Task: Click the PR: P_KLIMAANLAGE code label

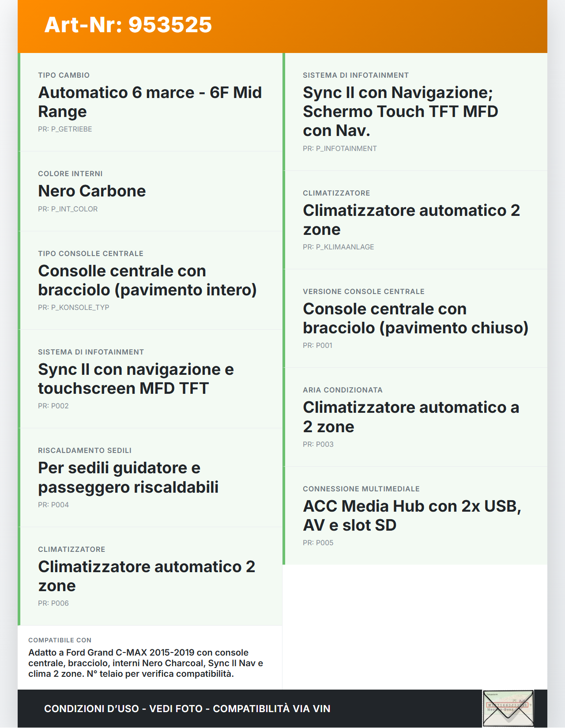Action: pos(338,247)
